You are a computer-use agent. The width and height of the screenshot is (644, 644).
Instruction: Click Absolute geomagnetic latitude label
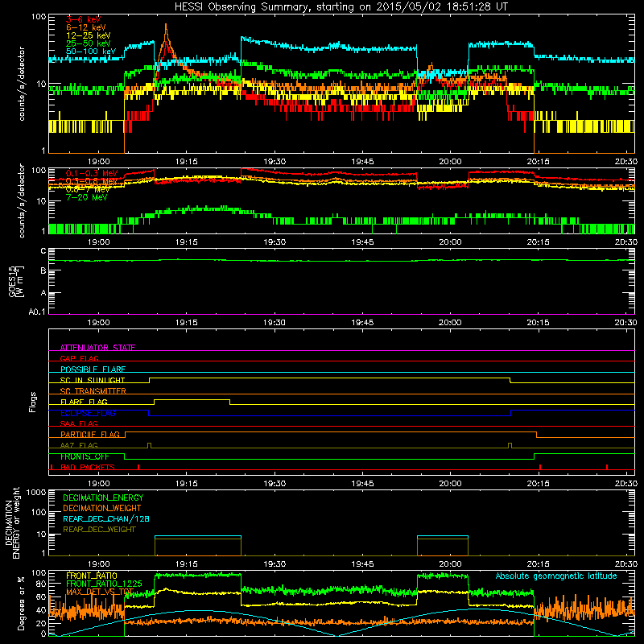[x=556, y=576]
